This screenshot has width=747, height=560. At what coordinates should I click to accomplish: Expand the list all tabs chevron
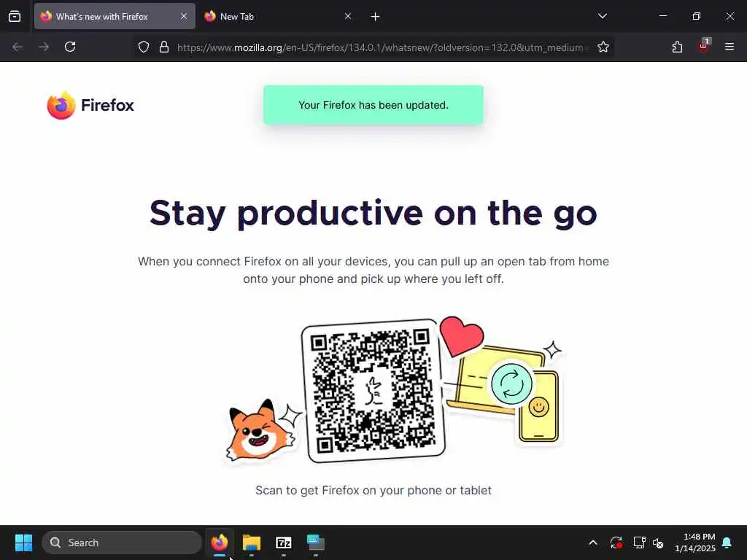[x=602, y=16]
